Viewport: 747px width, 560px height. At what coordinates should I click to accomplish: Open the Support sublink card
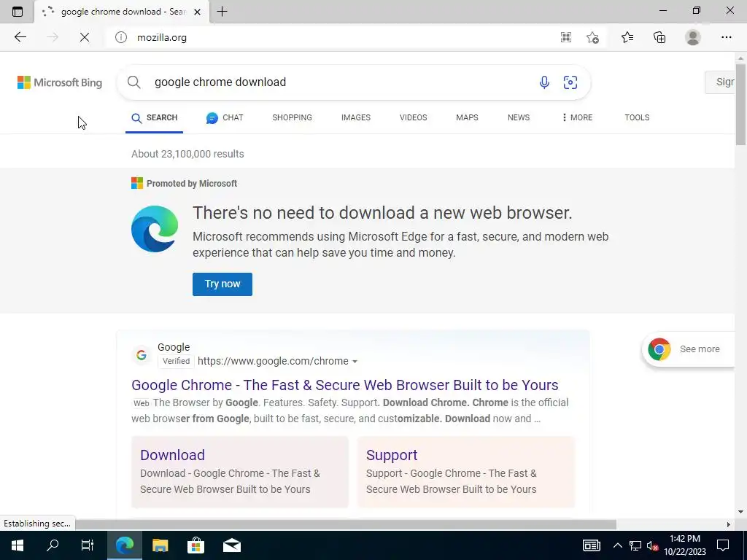click(x=466, y=472)
